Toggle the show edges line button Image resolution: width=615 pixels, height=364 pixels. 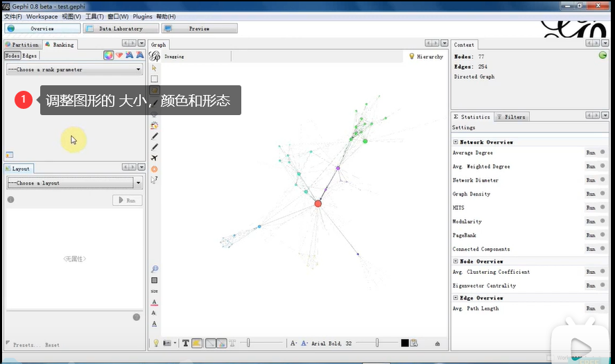click(211, 343)
